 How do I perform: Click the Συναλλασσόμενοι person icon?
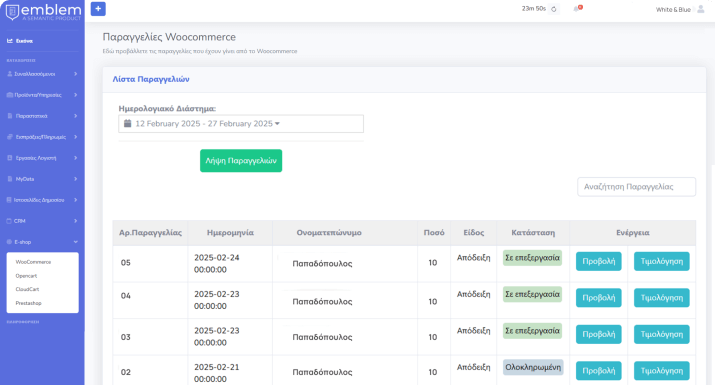(10, 74)
